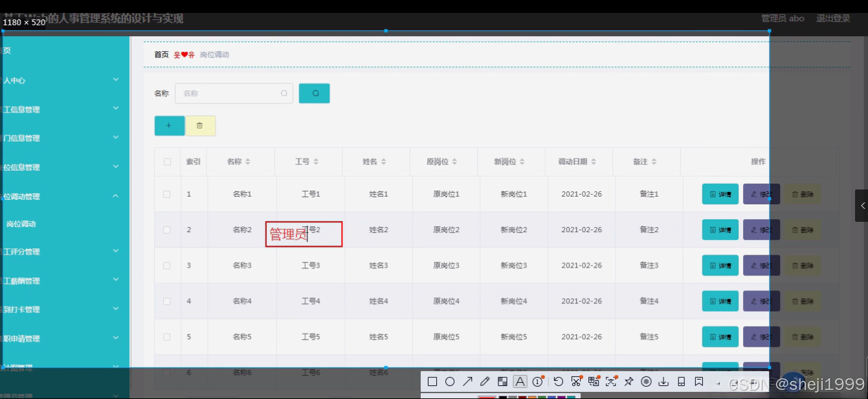Select the arrow annotation tool

tap(467, 382)
